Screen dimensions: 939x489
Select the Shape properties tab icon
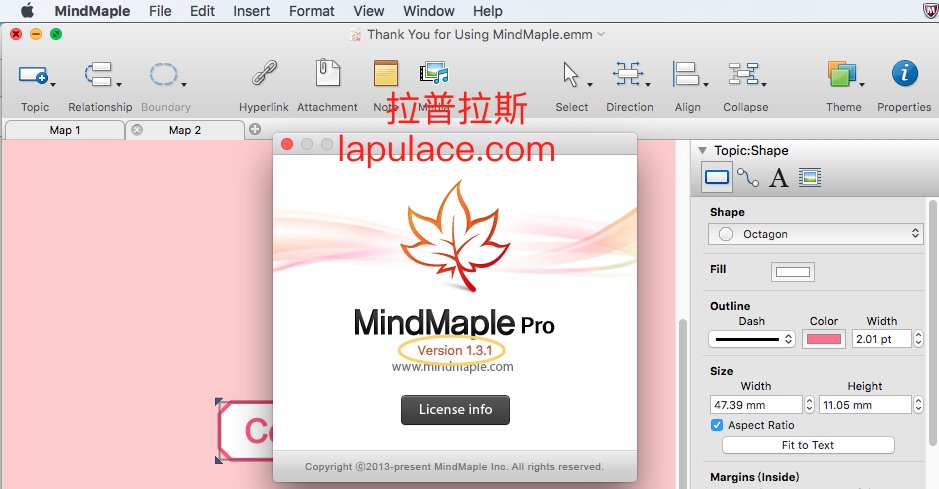click(x=717, y=177)
